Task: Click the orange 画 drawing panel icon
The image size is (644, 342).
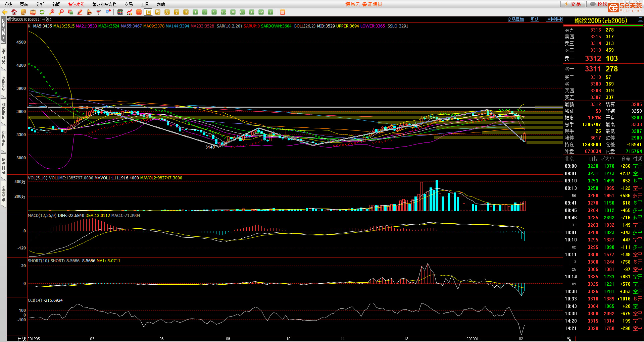Action: click(x=283, y=12)
